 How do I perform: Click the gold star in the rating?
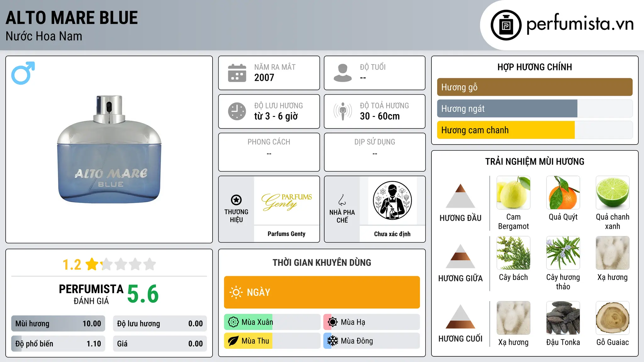(x=92, y=264)
